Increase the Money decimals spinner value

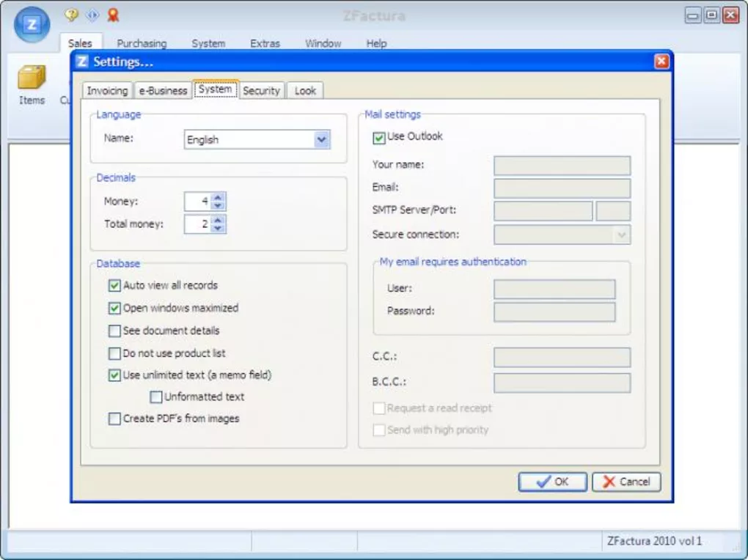coord(218,196)
